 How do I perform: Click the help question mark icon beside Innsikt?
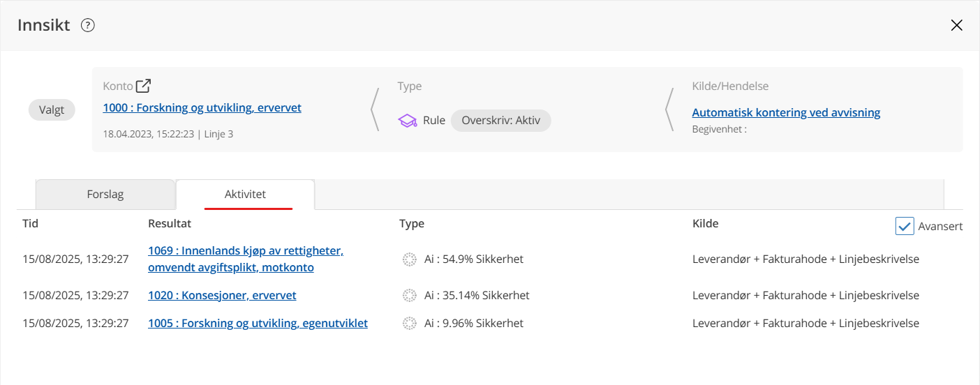coord(87,26)
